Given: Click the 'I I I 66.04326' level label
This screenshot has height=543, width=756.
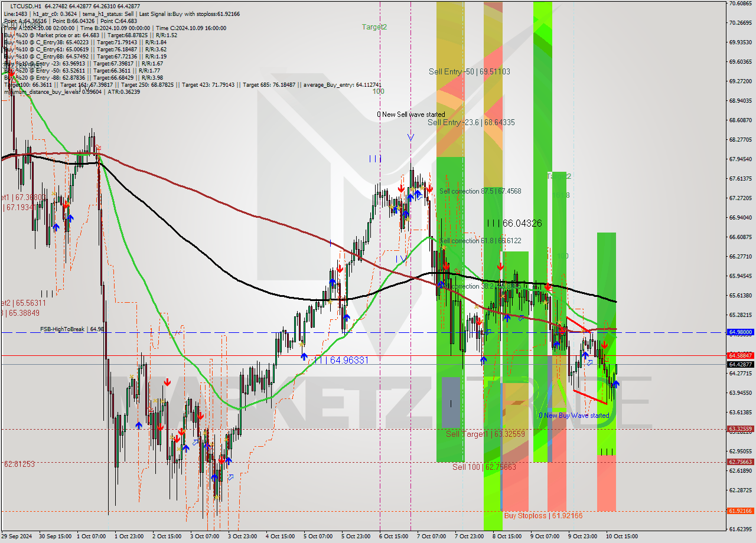Looking at the screenshot, I should [514, 223].
